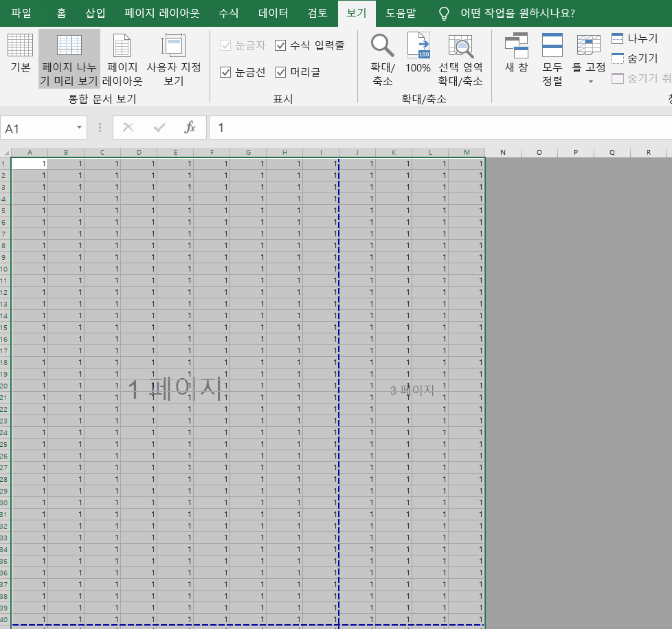Click the Unhide (숨기기 취소) window button
Image resolution: width=672 pixels, height=629 pixels.
[642, 78]
